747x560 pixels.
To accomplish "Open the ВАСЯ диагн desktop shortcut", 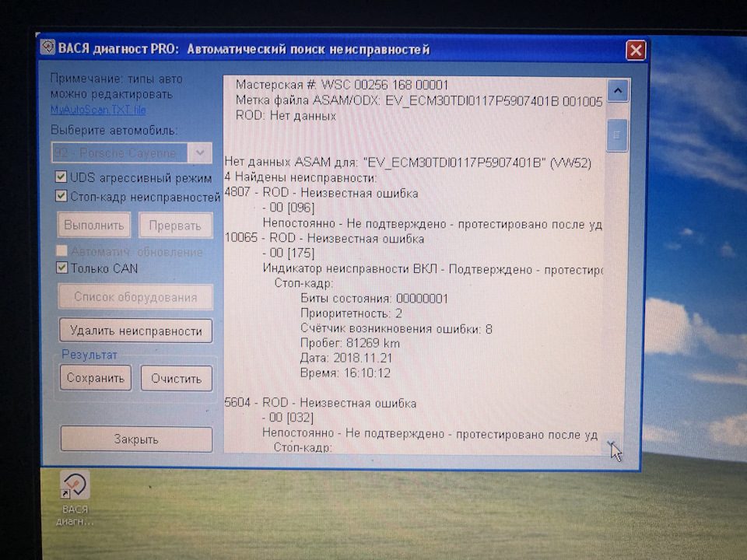I will click(75, 498).
